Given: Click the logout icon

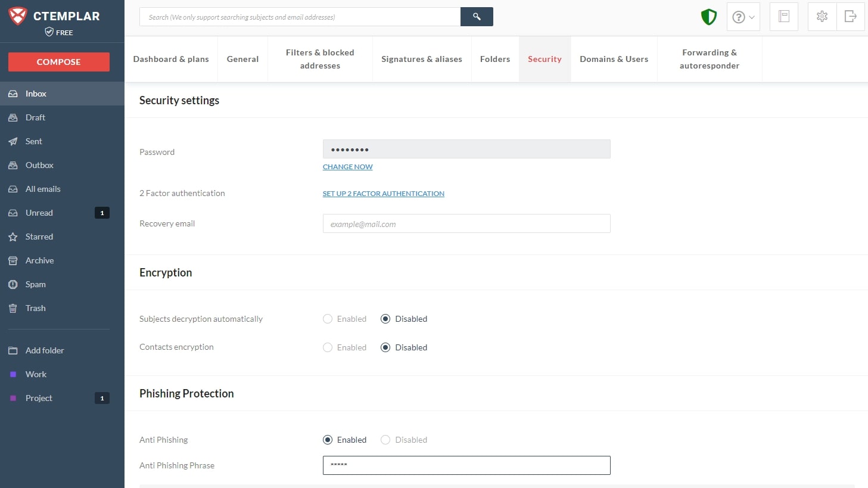Looking at the screenshot, I should [851, 17].
